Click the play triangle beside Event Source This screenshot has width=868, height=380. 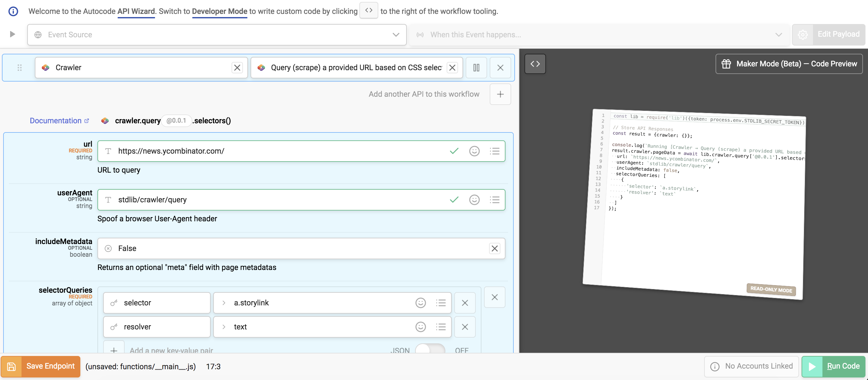(x=12, y=34)
